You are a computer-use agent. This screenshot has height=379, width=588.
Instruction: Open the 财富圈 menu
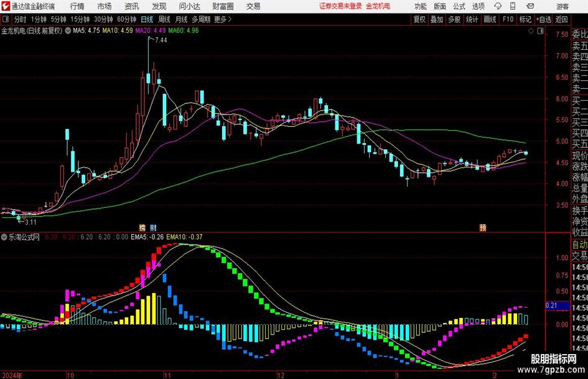point(223,6)
